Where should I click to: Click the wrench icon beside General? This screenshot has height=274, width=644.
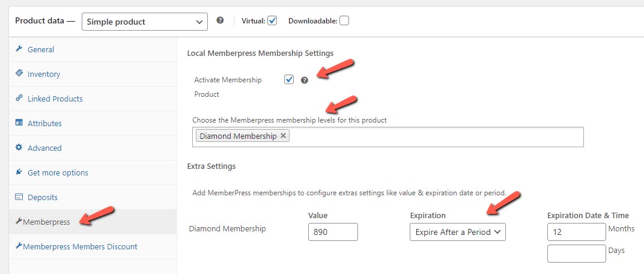click(19, 49)
